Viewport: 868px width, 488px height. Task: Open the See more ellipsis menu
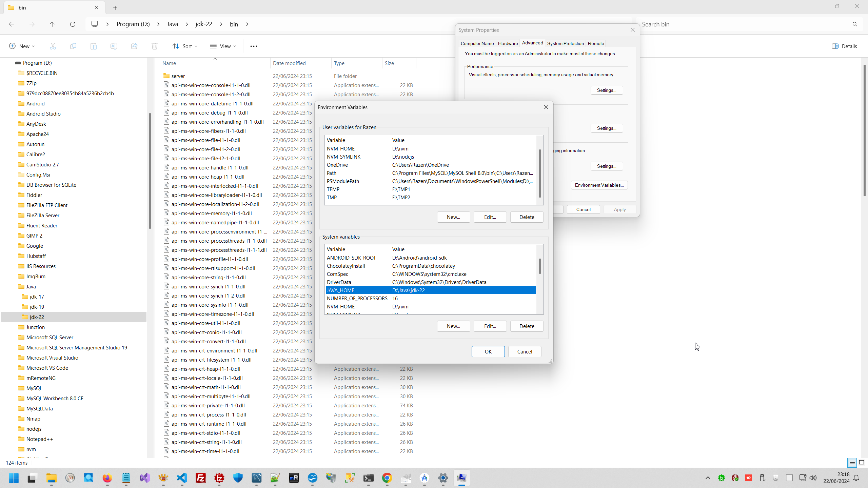254,46
